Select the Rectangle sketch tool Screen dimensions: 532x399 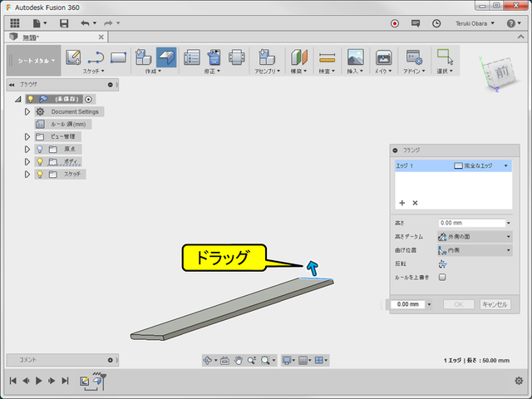(x=118, y=57)
